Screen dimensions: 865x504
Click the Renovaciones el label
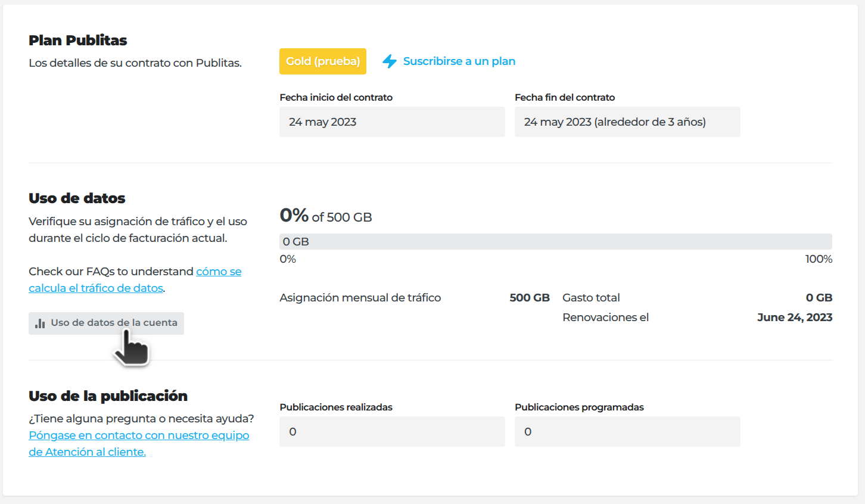pos(605,318)
